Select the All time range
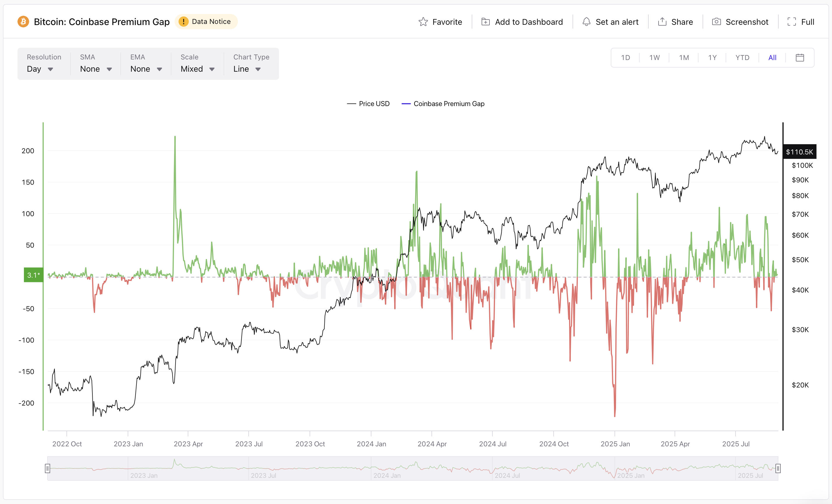This screenshot has height=504, width=832. click(x=772, y=58)
